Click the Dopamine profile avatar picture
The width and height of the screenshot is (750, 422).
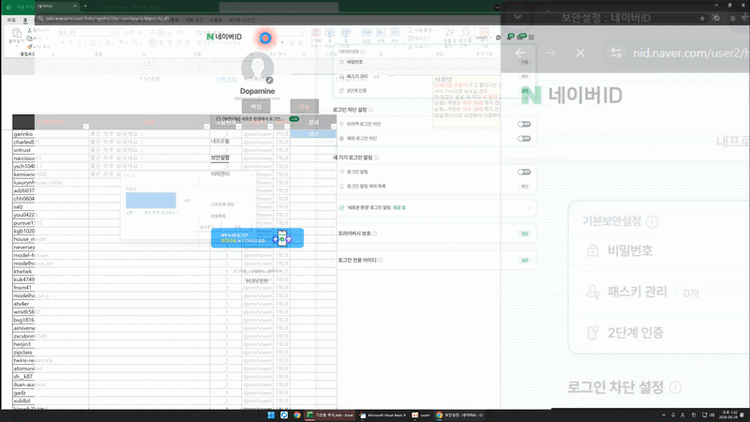(257, 68)
